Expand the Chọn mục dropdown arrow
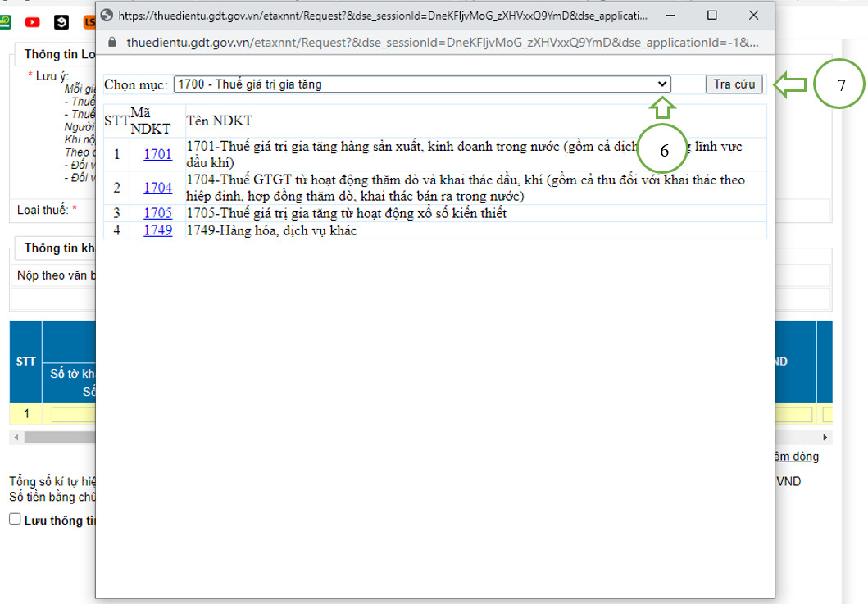868x614 pixels. click(662, 84)
